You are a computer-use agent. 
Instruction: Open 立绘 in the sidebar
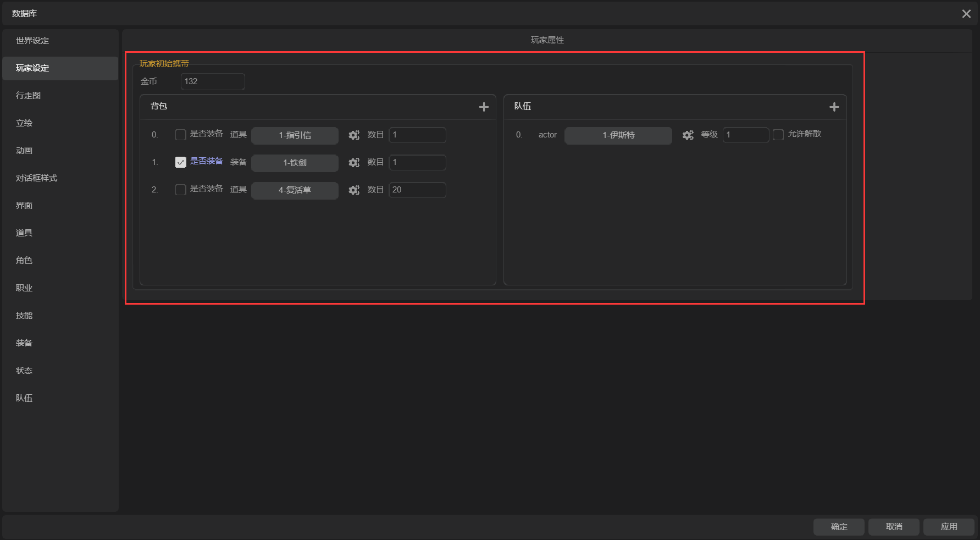coord(60,123)
